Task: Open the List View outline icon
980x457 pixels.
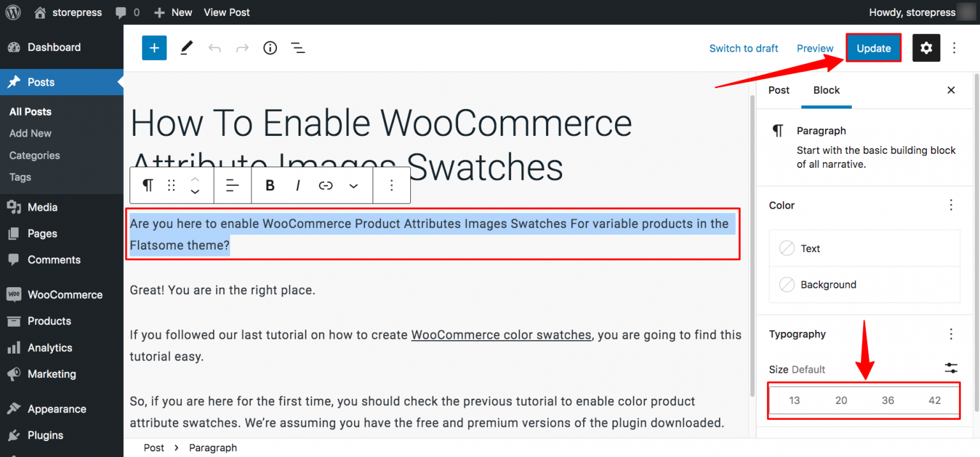Action: pyautogui.click(x=298, y=48)
